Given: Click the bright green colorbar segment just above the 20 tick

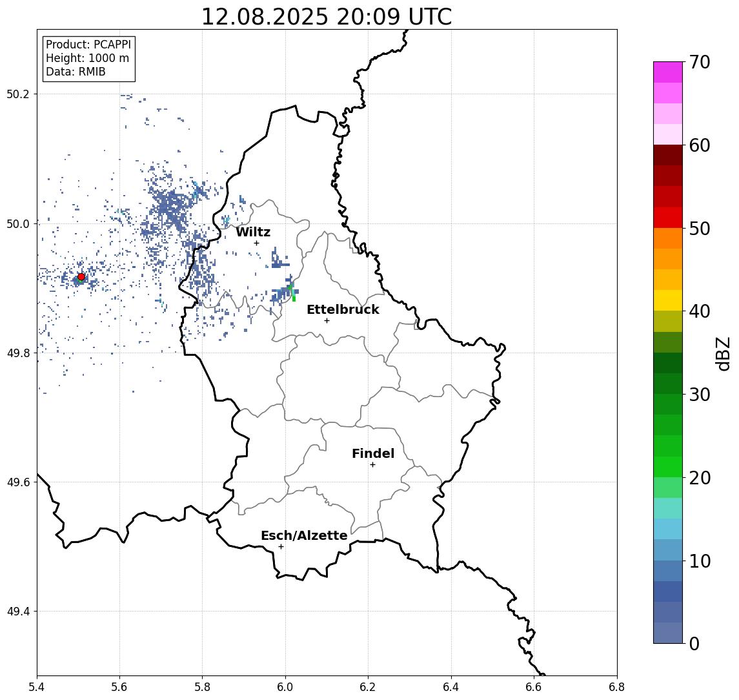Looking at the screenshot, I should 668,467.
